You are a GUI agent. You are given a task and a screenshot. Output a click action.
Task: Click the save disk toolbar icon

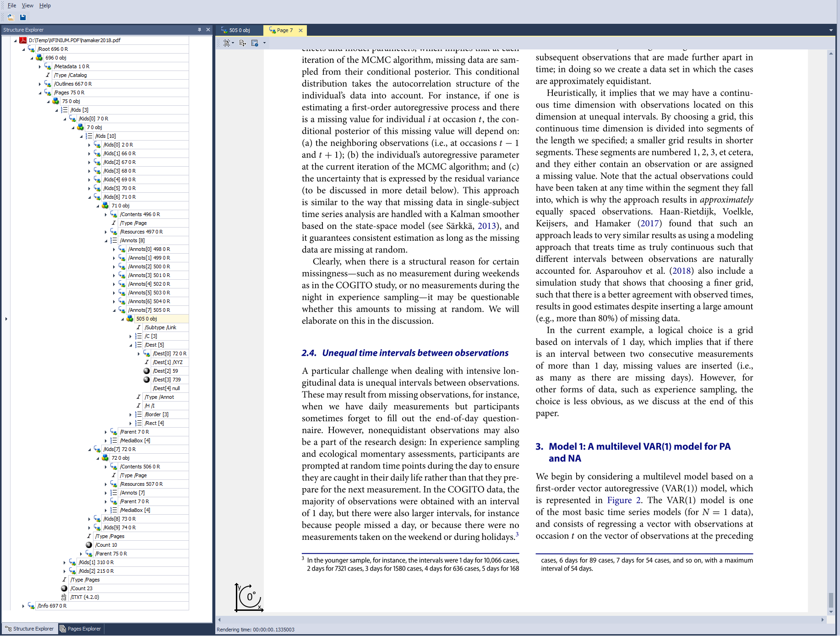[23, 17]
